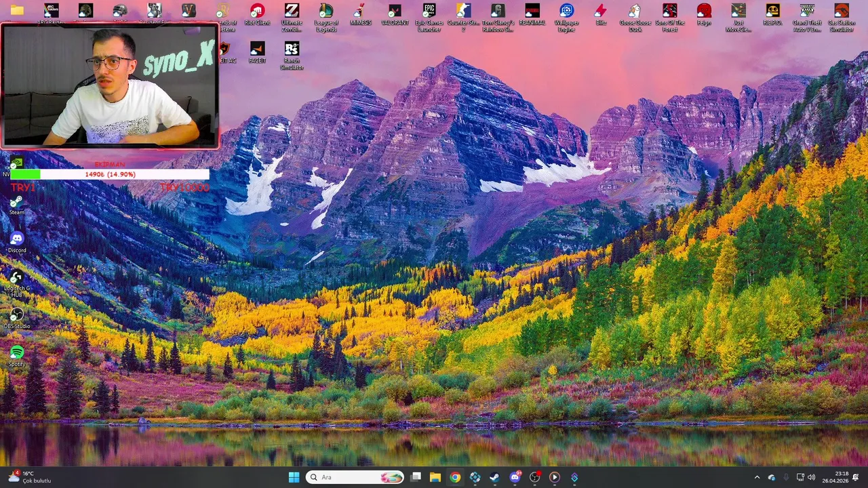This screenshot has height=488, width=868.
Task: Launch Logitech G HUB desktop icon
Action: point(17,283)
